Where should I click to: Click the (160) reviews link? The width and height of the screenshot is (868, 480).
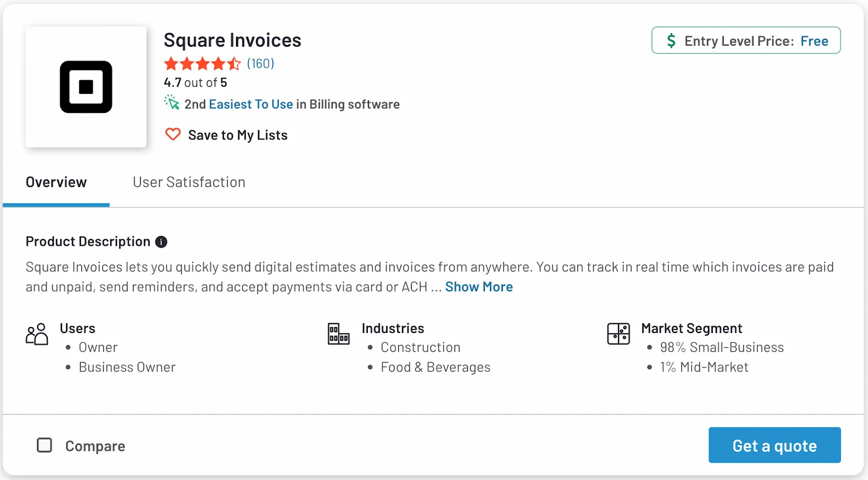(x=260, y=63)
